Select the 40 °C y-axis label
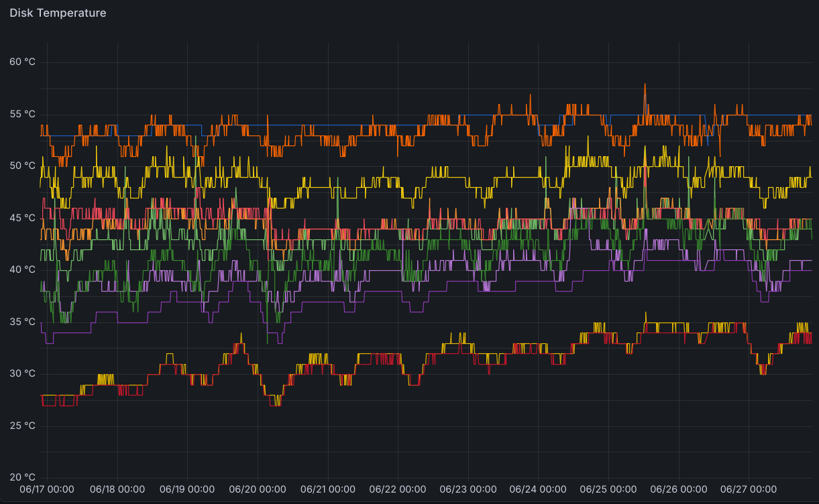 pyautogui.click(x=22, y=269)
